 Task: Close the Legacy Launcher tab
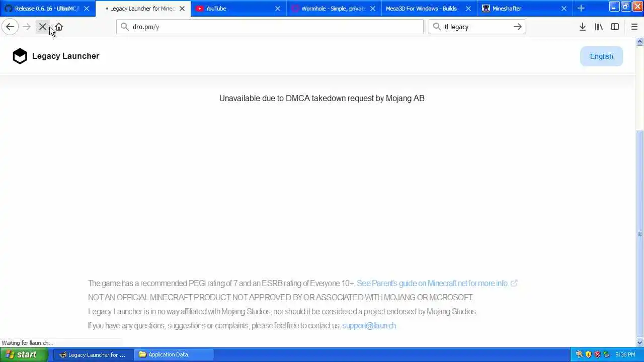pos(182,9)
